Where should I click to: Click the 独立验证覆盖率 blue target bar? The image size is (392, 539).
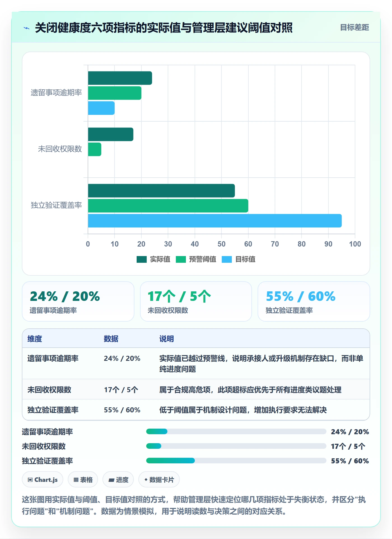coord(215,221)
